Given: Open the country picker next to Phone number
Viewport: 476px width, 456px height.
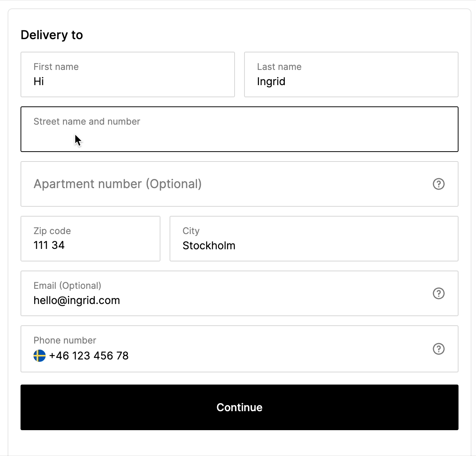Looking at the screenshot, I should (39, 356).
